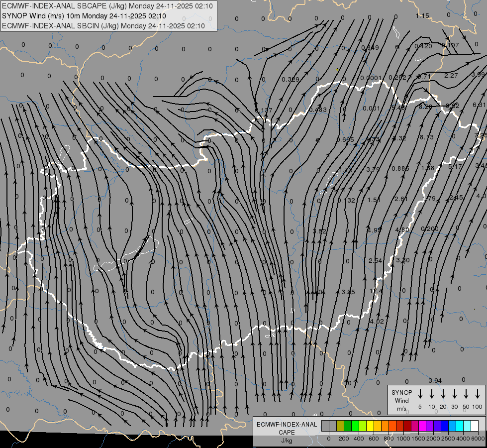Click the 0.329 CAPE value on the map
Screen dimensions: 487x448
(291, 79)
